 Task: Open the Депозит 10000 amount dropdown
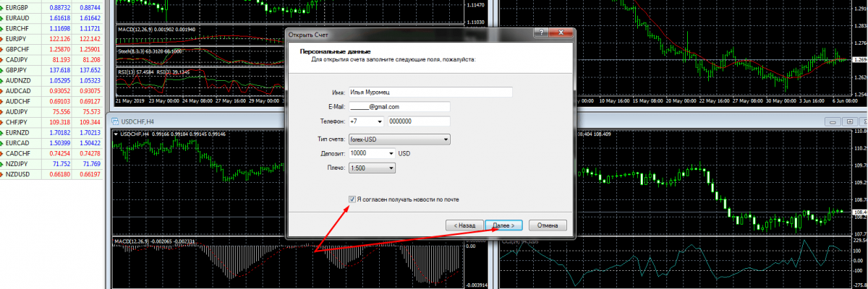[391, 153]
